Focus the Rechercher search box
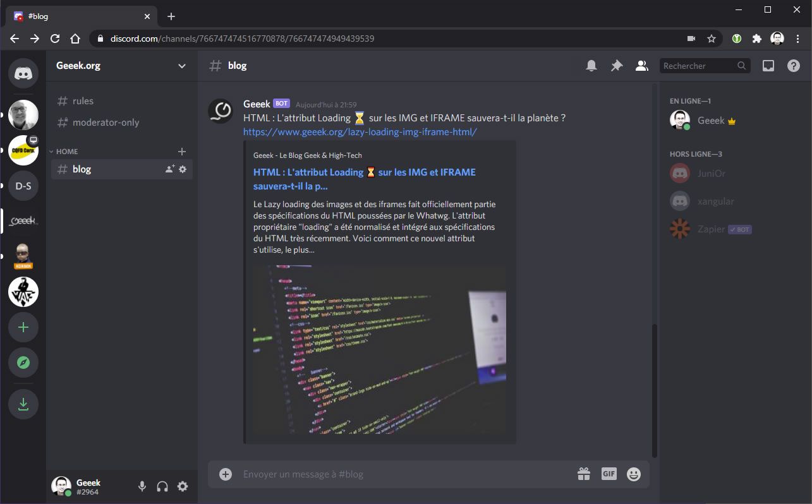 point(705,66)
